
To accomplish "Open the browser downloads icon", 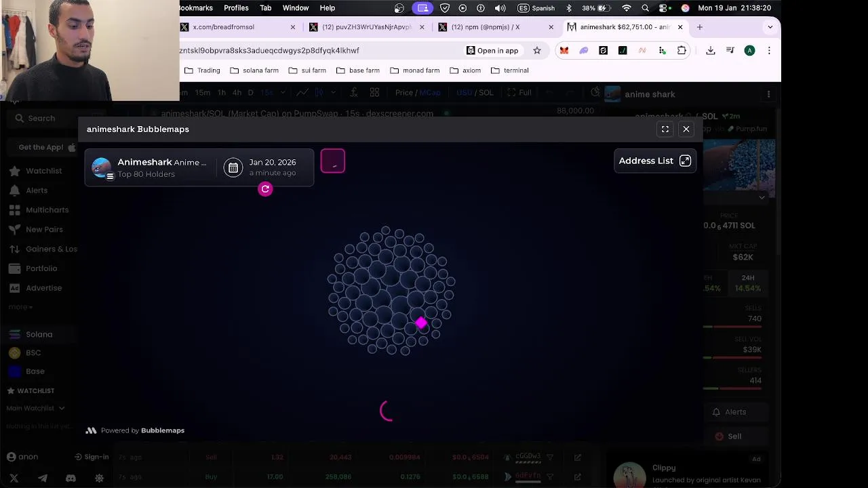I will (711, 50).
